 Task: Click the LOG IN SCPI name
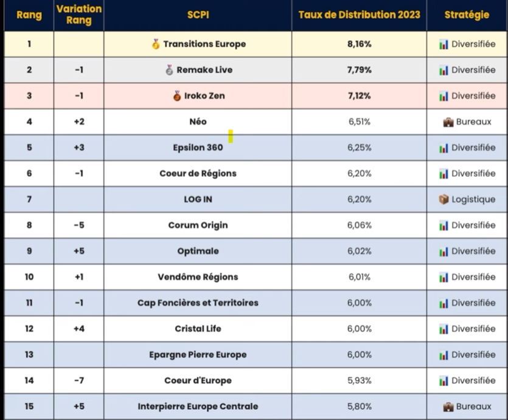(x=198, y=199)
